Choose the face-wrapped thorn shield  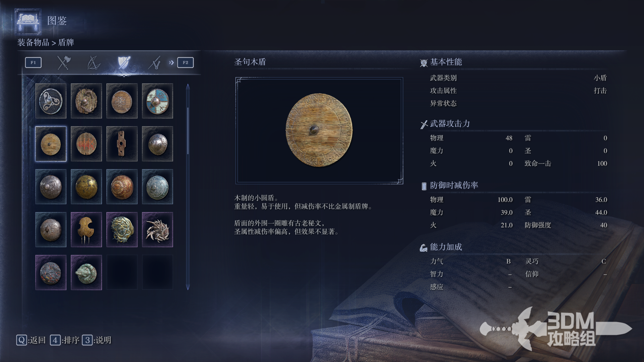point(122,230)
